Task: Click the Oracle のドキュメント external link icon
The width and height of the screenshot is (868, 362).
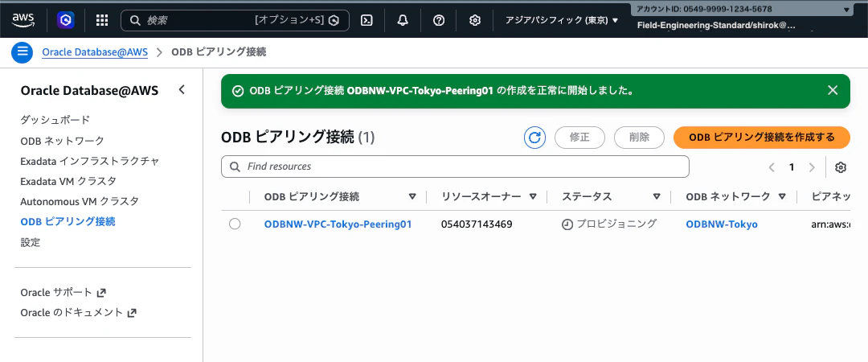Action: pyautogui.click(x=132, y=313)
